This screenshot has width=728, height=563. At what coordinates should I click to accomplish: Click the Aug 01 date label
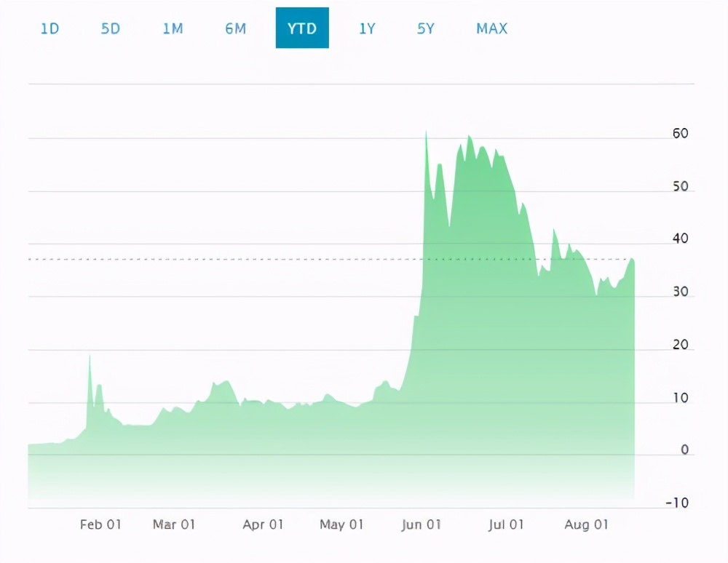tap(587, 524)
